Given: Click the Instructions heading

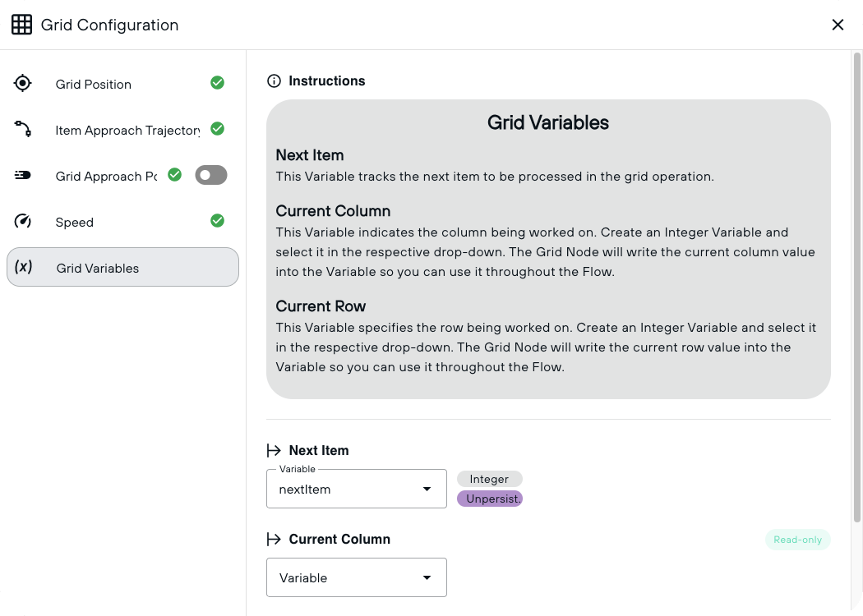Looking at the screenshot, I should (327, 80).
